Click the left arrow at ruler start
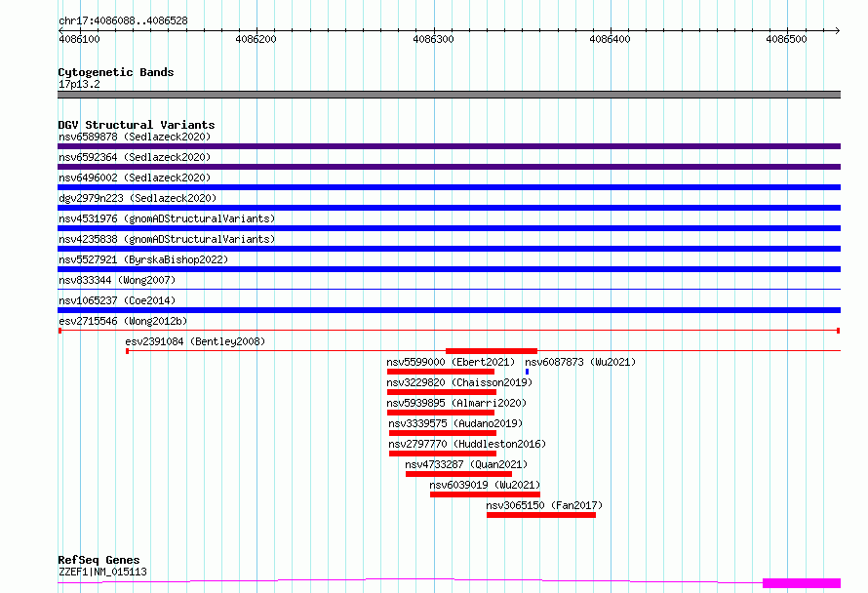 click(x=60, y=30)
